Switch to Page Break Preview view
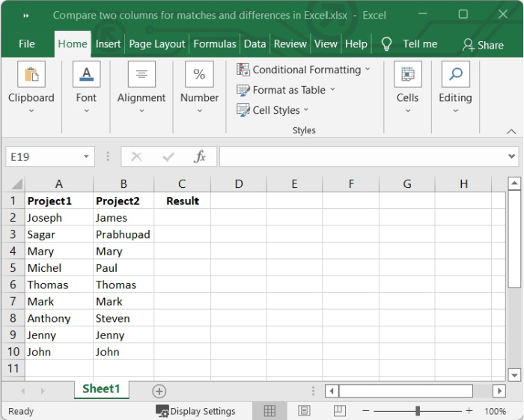The width and height of the screenshot is (524, 420). point(339,411)
